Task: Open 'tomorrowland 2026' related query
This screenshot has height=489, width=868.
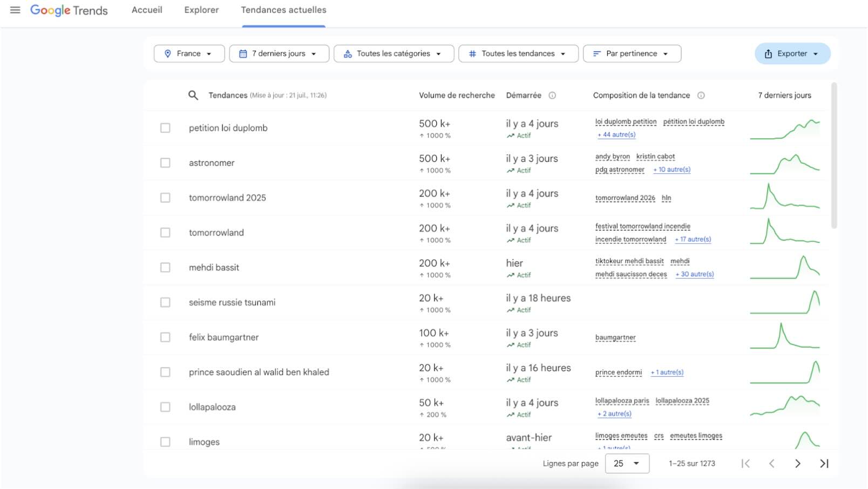Action: 625,198
